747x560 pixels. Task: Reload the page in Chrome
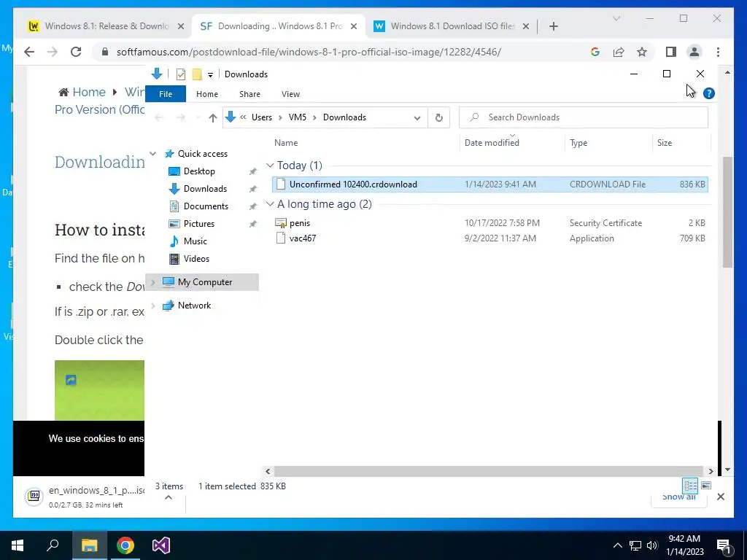pyautogui.click(x=76, y=52)
